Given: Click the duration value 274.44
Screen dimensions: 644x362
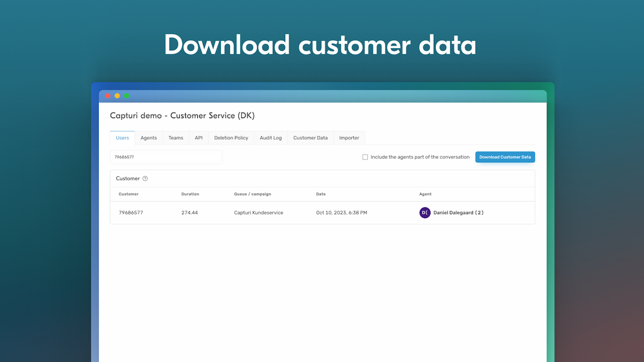Looking at the screenshot, I should click(x=190, y=213).
